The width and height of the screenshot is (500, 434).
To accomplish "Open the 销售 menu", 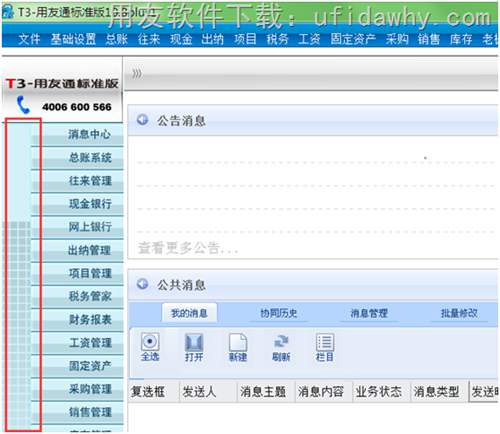I will coord(429,39).
